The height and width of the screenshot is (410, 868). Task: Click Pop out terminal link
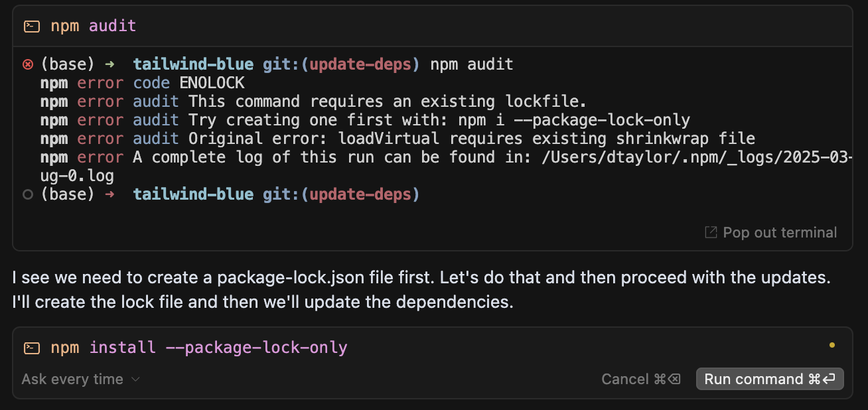click(770, 232)
